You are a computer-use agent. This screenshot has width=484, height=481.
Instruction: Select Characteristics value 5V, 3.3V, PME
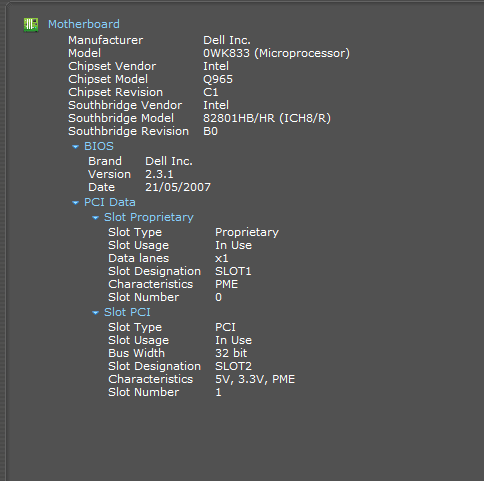tap(255, 379)
